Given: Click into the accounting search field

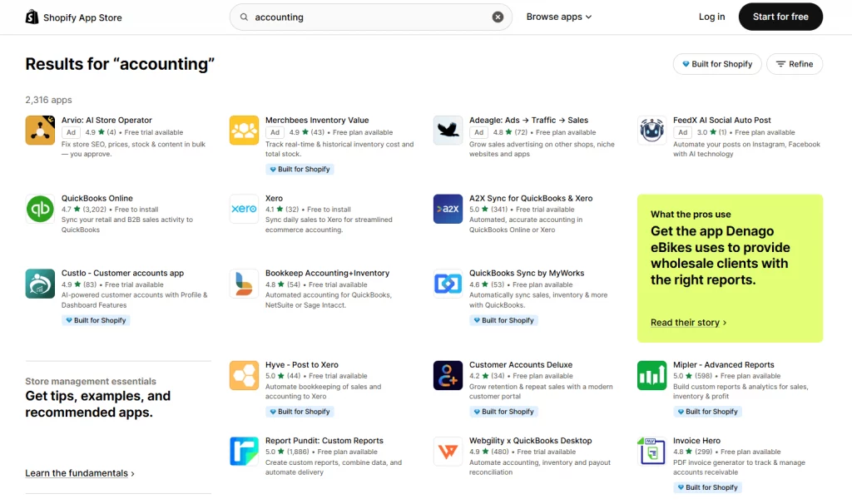Looking at the screenshot, I should [370, 17].
